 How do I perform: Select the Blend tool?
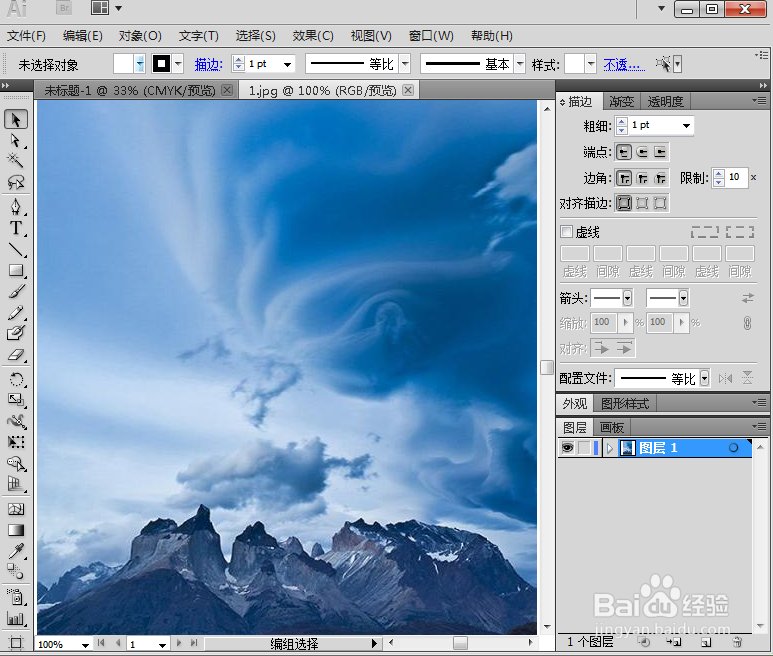[16, 572]
